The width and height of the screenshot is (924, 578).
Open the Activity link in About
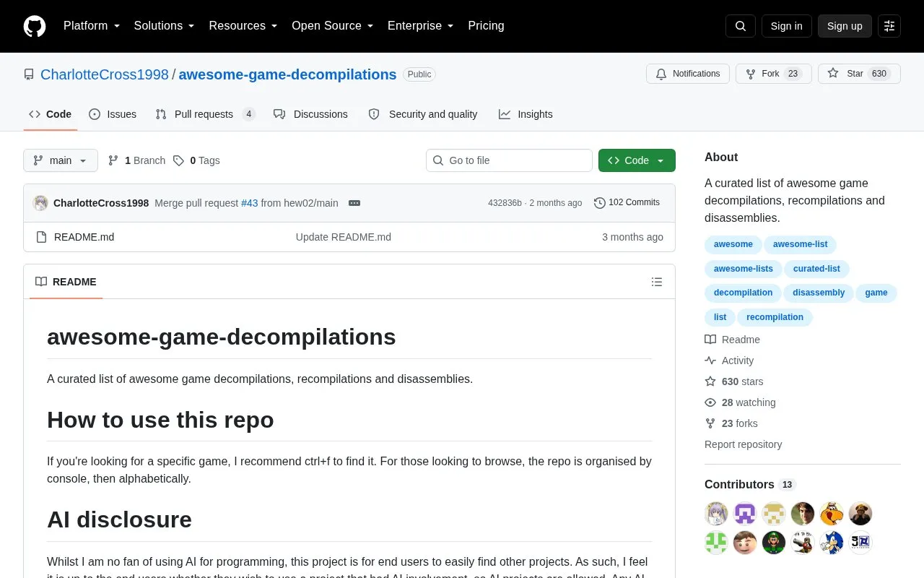point(729,361)
